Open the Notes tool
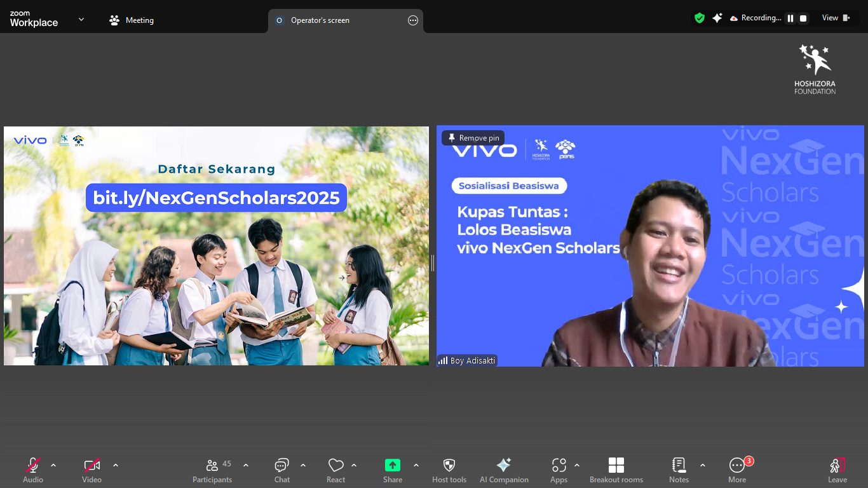Screen dimensions: 868x488 click(679, 470)
